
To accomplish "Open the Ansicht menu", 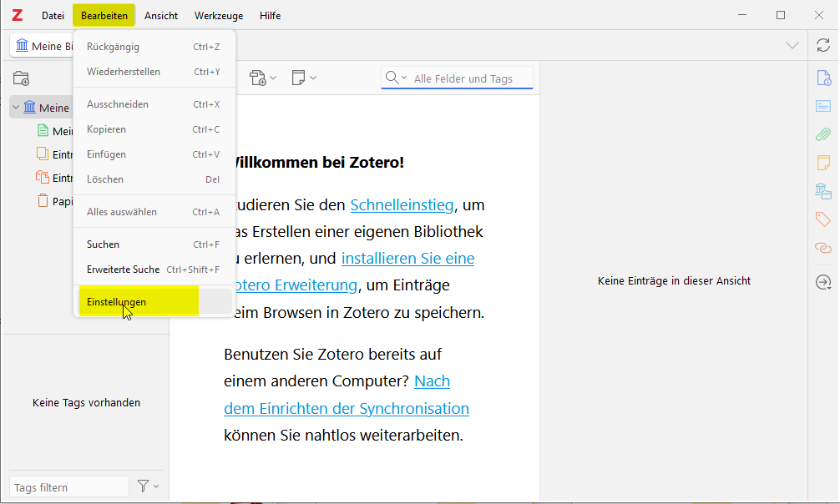I will click(x=160, y=16).
